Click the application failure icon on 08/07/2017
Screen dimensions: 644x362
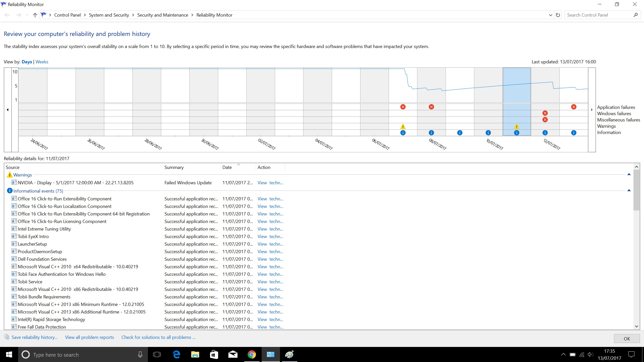(x=431, y=107)
